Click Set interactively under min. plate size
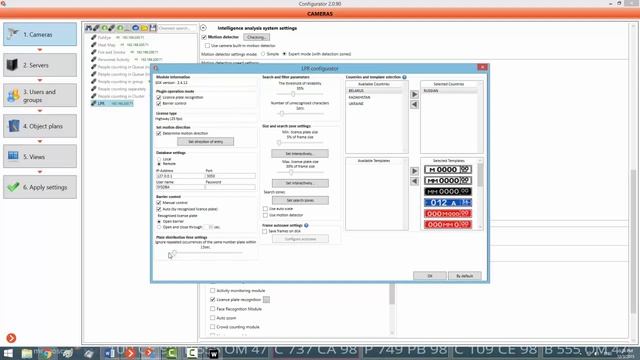640x360 pixels. coord(300,153)
